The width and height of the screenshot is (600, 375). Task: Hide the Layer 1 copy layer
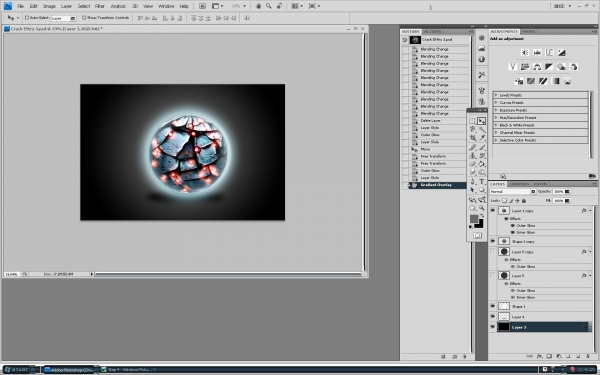click(493, 210)
